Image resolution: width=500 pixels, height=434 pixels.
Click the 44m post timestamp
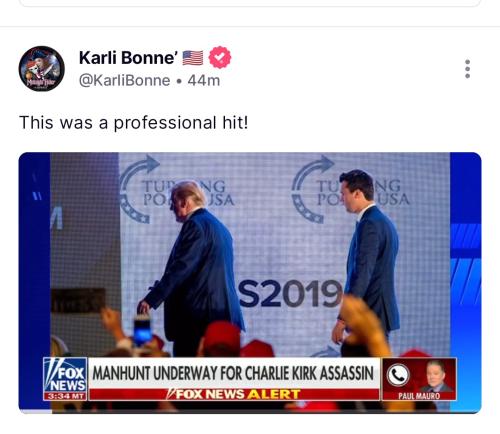point(204,81)
